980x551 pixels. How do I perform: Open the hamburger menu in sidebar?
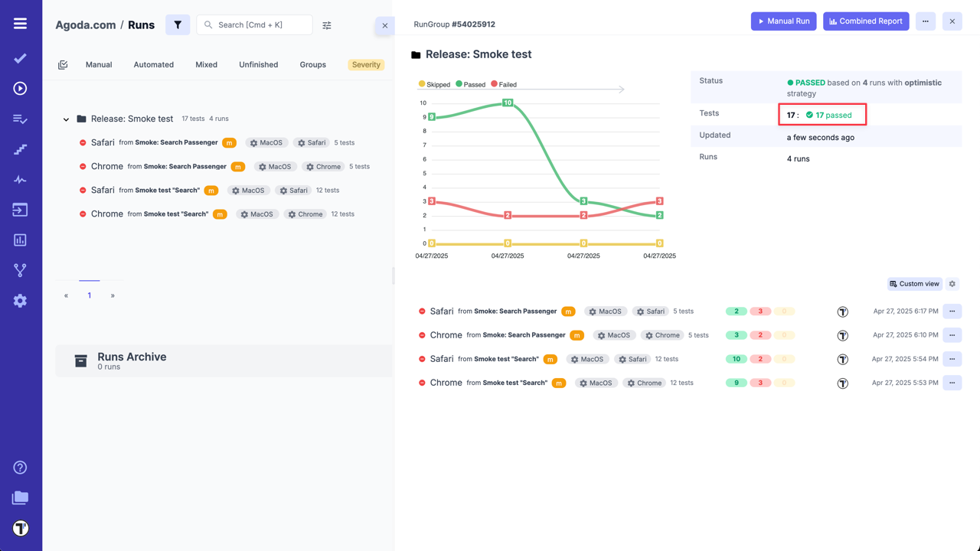[x=21, y=24]
